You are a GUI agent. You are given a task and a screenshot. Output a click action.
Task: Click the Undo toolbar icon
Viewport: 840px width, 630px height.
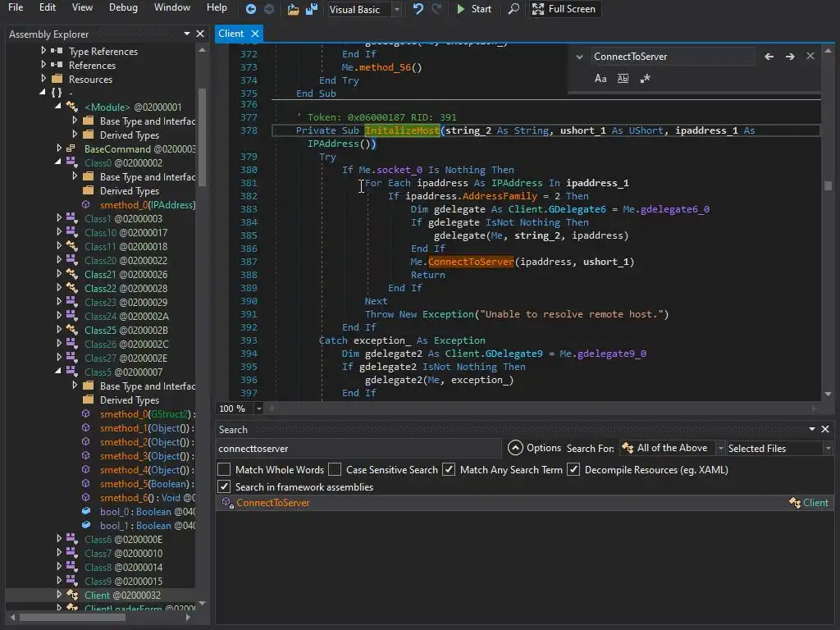coord(418,9)
